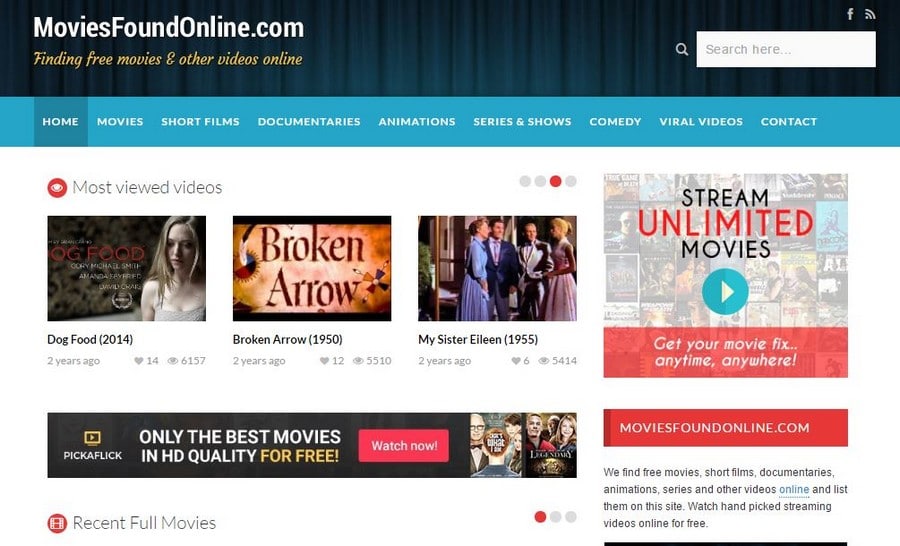Open the Viral Videos menu item
900x546 pixels.
701,122
